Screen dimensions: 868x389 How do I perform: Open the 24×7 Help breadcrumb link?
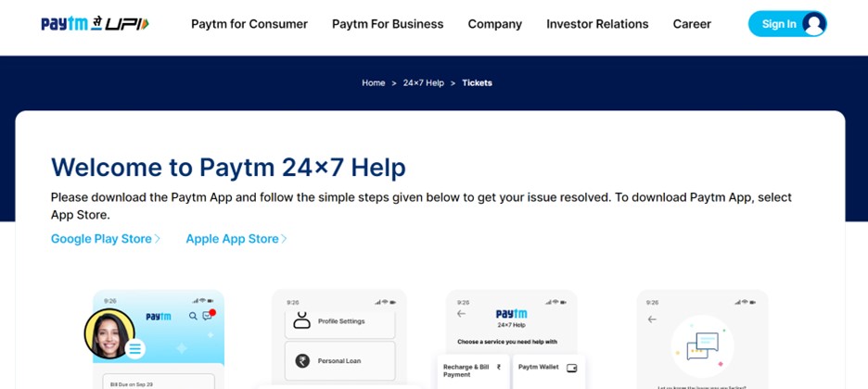[424, 82]
